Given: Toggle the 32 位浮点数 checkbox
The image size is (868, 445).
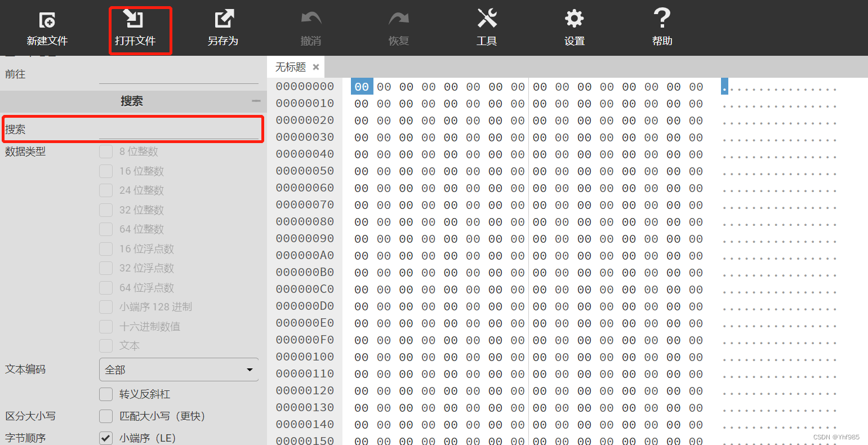Looking at the screenshot, I should click(106, 268).
